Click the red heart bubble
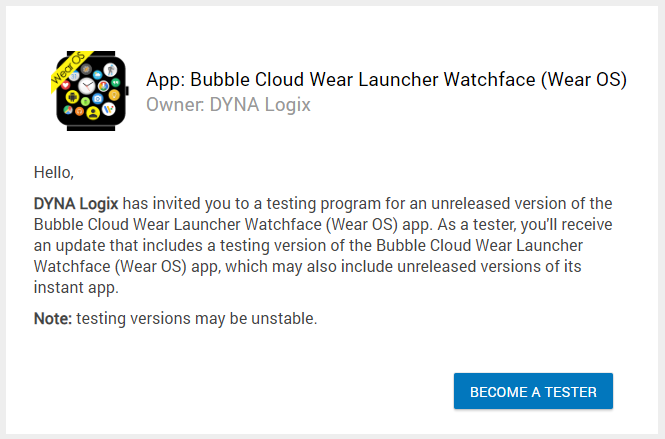665x439 pixels. pos(66,85)
